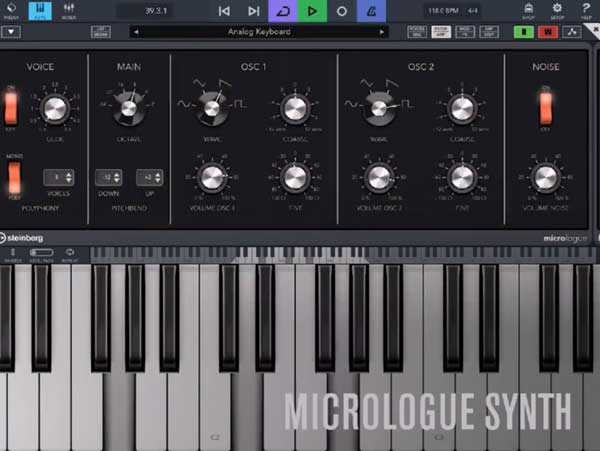
Task: Open the Analog Keyboard preset list
Action: (259, 32)
